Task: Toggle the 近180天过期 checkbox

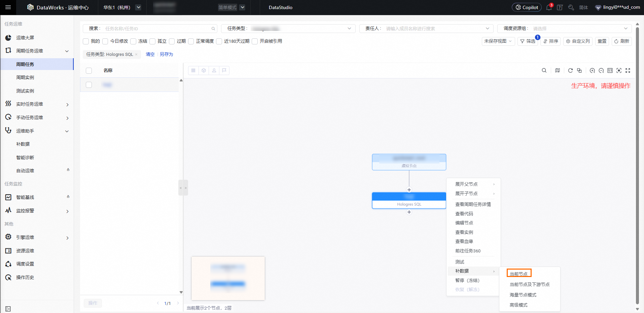Action: point(219,41)
